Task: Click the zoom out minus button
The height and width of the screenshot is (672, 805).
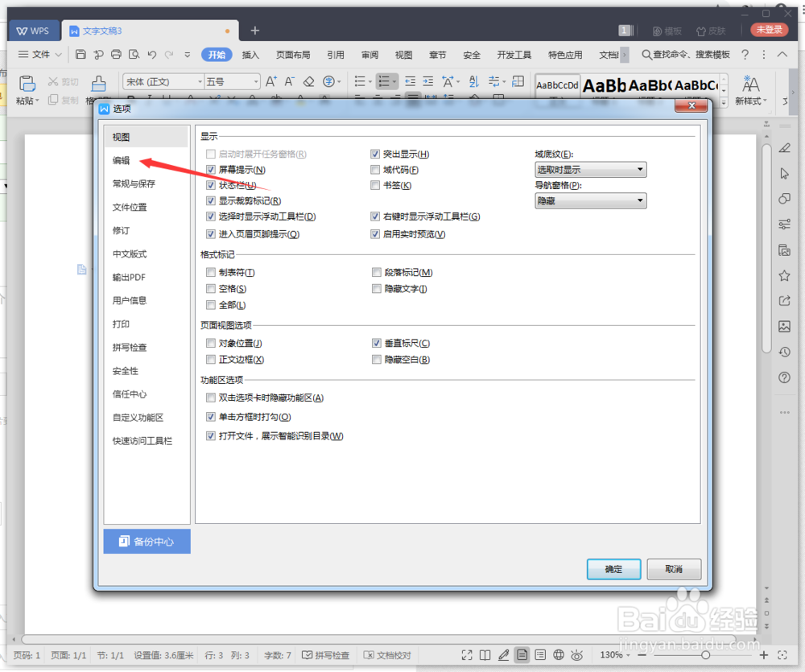Action: [x=642, y=655]
